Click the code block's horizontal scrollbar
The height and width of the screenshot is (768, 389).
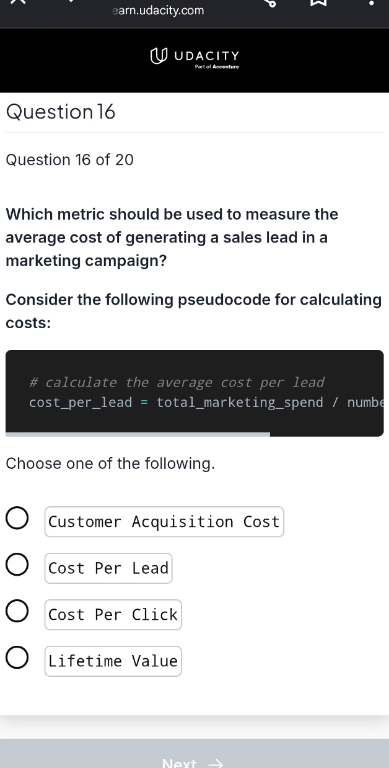tap(138, 434)
